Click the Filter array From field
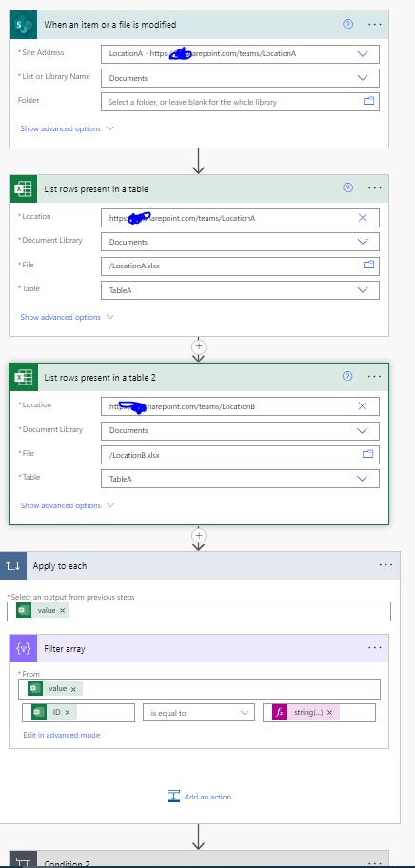Image resolution: width=415 pixels, height=868 pixels. click(200, 689)
